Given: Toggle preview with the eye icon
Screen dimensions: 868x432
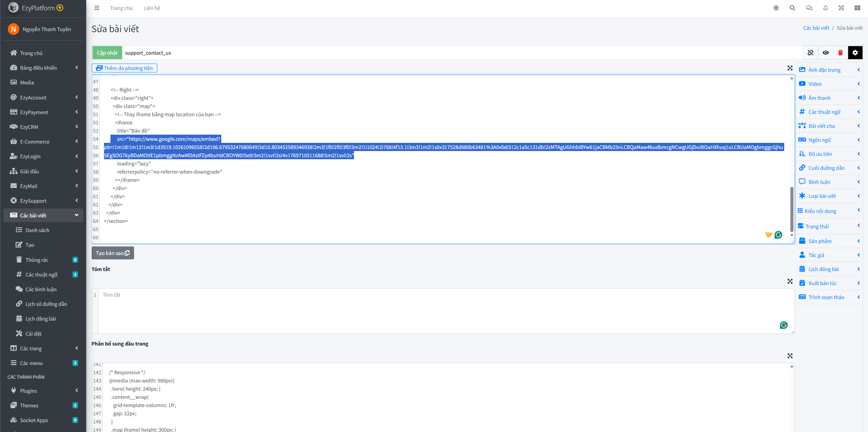Looking at the screenshot, I should click(x=826, y=53).
